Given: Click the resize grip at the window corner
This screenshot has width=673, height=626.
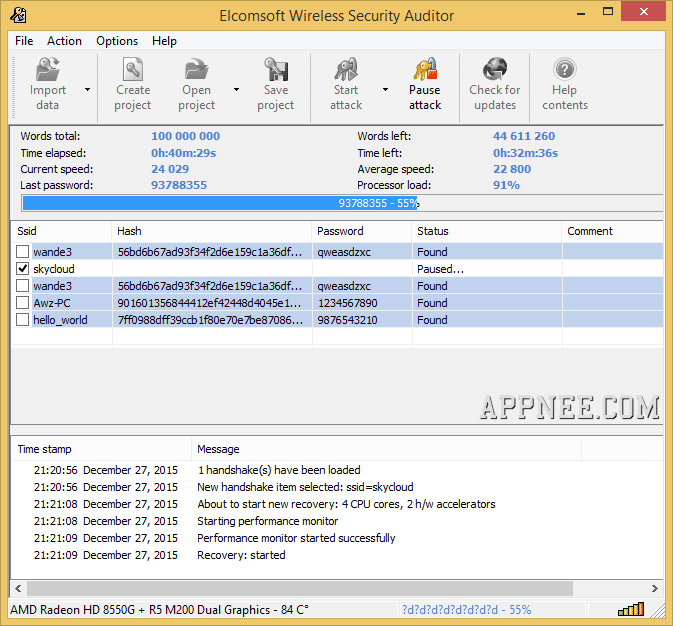Looking at the screenshot, I should [x=658, y=611].
